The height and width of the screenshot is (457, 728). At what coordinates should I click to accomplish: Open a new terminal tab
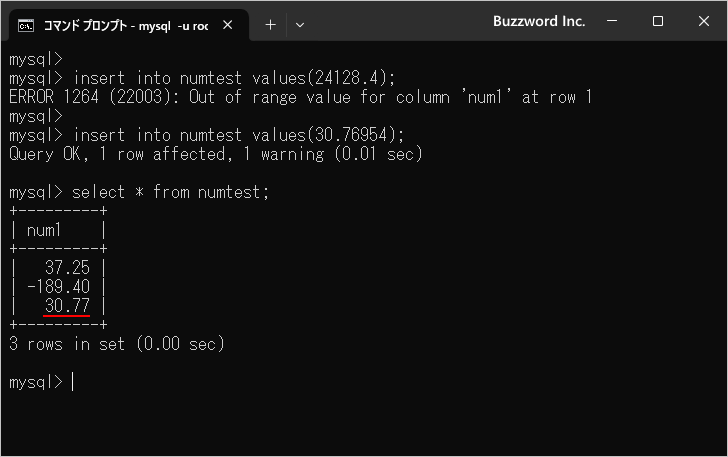270,25
